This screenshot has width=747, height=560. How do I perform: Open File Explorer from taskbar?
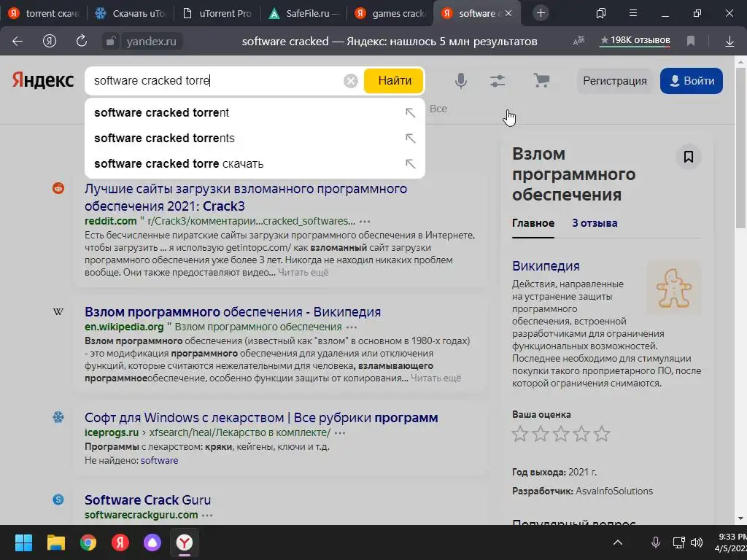coord(55,542)
